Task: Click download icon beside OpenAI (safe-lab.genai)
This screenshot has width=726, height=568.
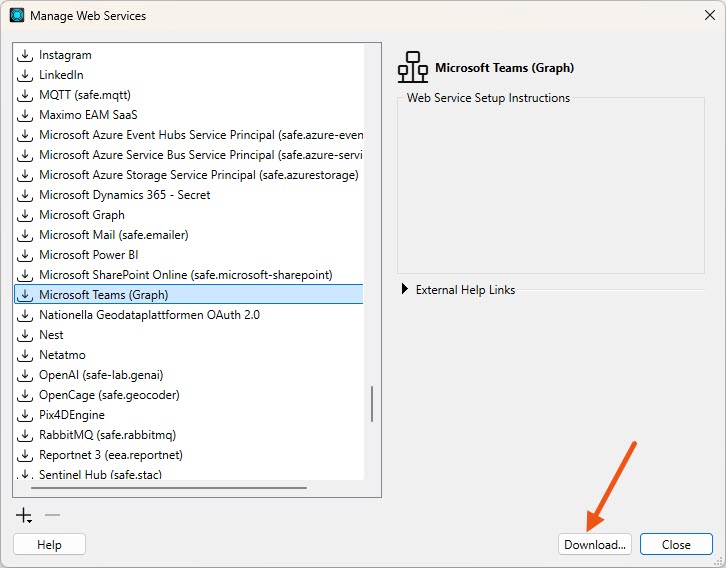Action: [26, 375]
